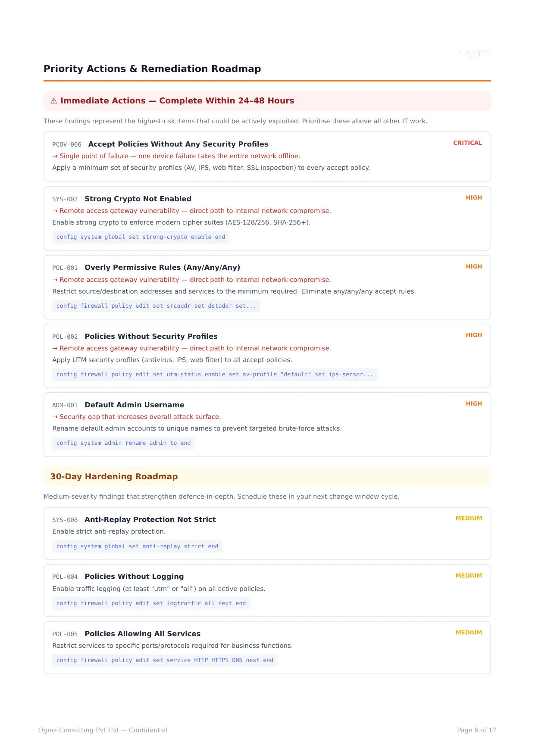Viewport: 535px width, 756px height.
Task: Select the anti-replay strict config command
Action: 137,547
